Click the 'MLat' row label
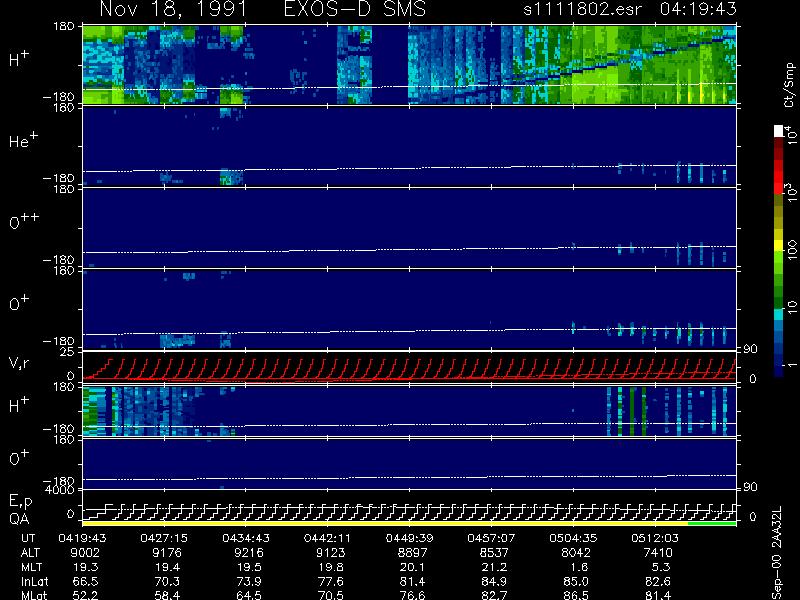Image resolution: width=800 pixels, height=600 pixels. point(34,595)
